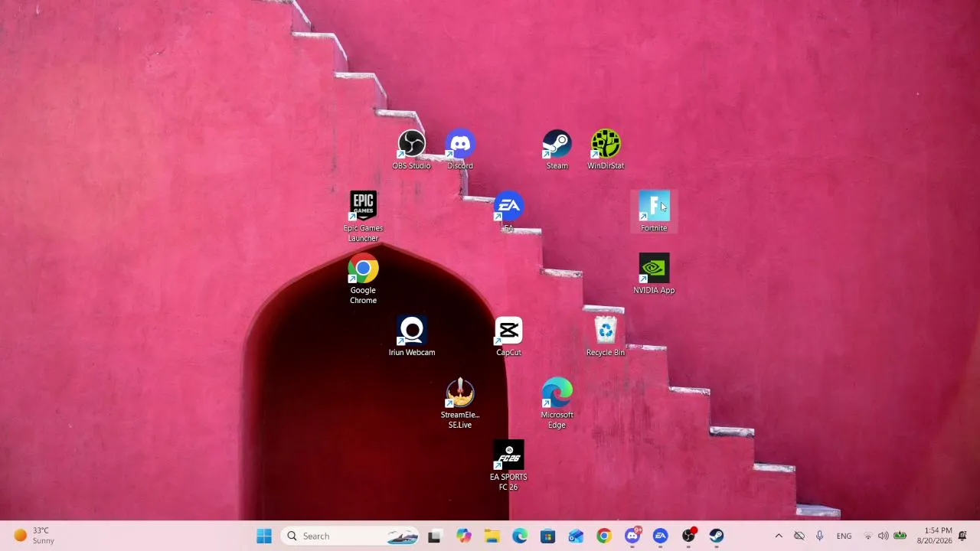This screenshot has height=551, width=980.
Task: Open Wi-Fi network quick settings
Action: click(868, 536)
